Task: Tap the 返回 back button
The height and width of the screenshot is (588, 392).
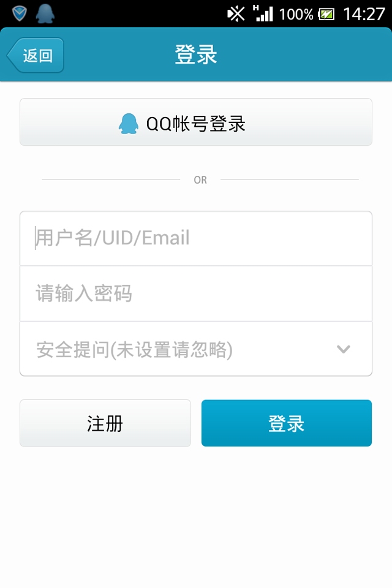Action: click(36, 55)
